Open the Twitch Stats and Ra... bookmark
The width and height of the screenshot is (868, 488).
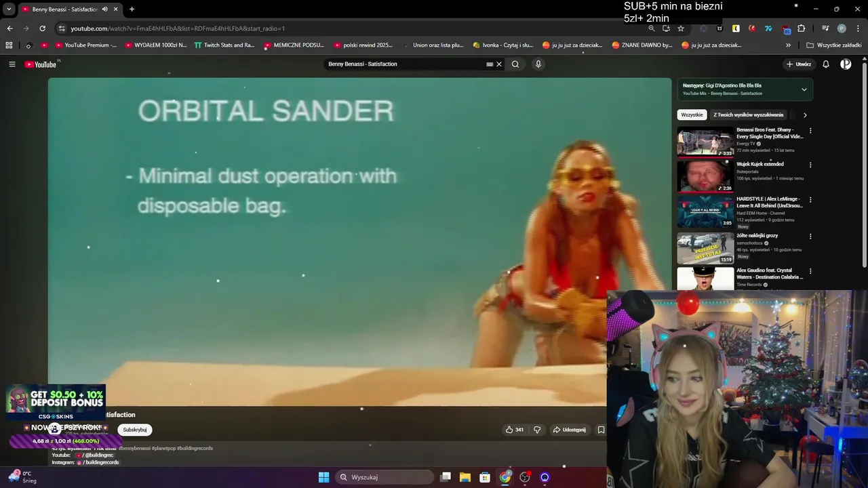pyautogui.click(x=224, y=45)
